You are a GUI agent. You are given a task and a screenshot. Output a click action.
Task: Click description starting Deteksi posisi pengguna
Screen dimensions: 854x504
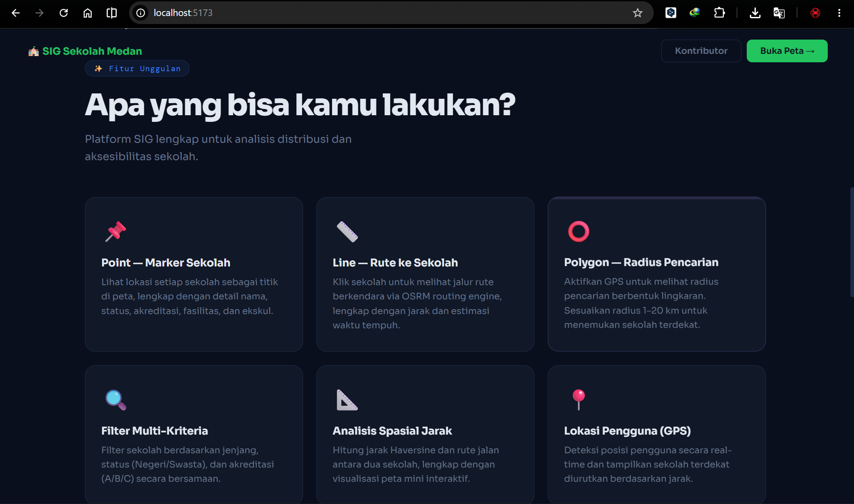[648, 464]
